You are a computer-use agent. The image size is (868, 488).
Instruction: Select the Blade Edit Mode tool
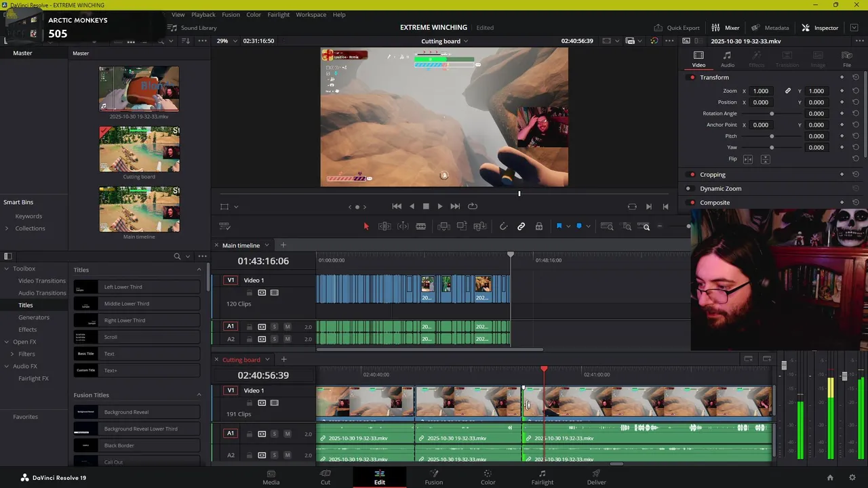coord(420,226)
